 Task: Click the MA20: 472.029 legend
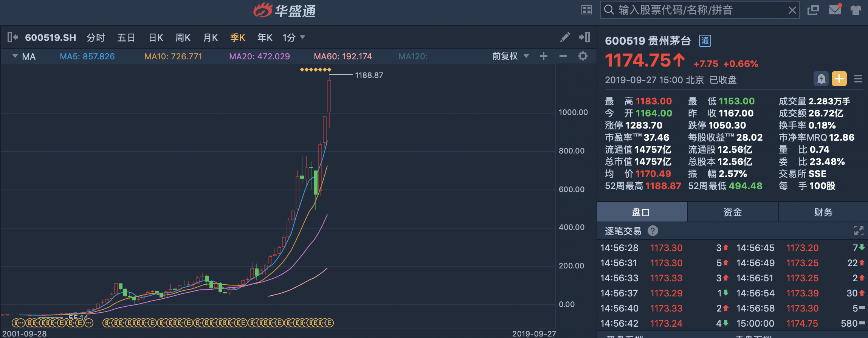click(x=260, y=57)
